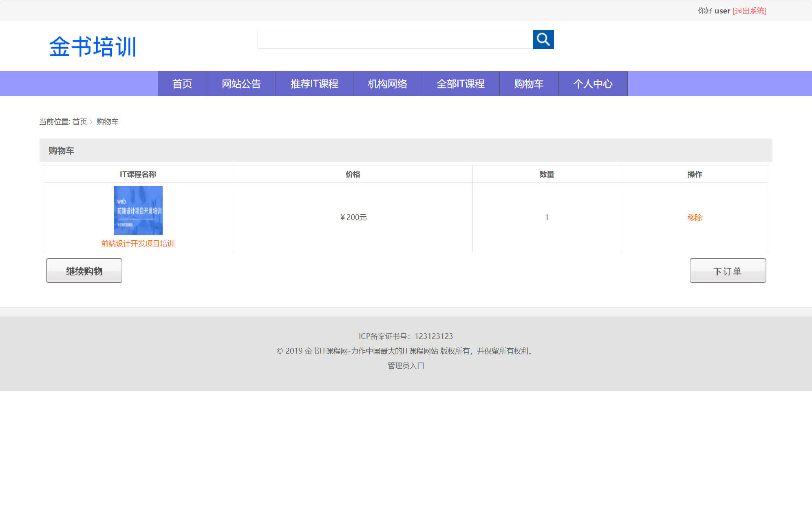Go to 首页 in navigation bar
Viewport: 812px width, 510px height.
pos(182,84)
